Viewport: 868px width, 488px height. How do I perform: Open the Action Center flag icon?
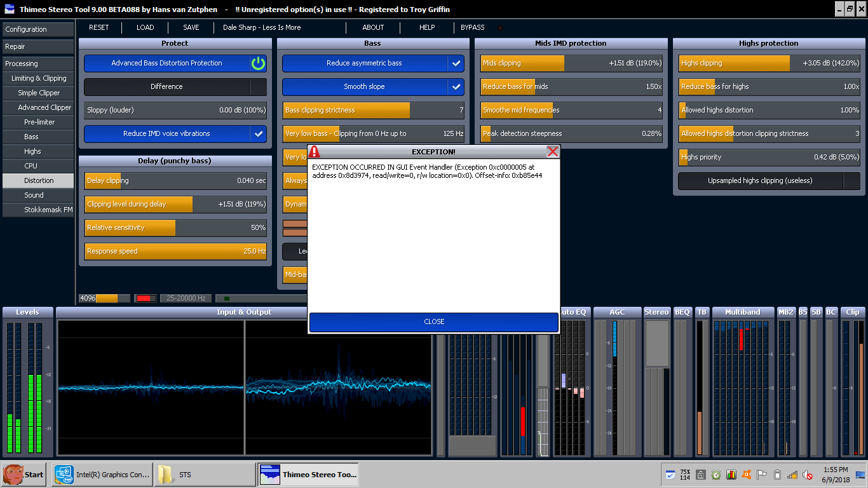tap(761, 475)
